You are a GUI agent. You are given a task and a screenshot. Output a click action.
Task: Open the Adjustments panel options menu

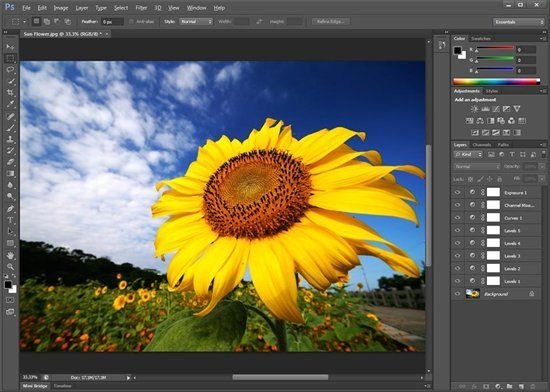click(x=542, y=91)
